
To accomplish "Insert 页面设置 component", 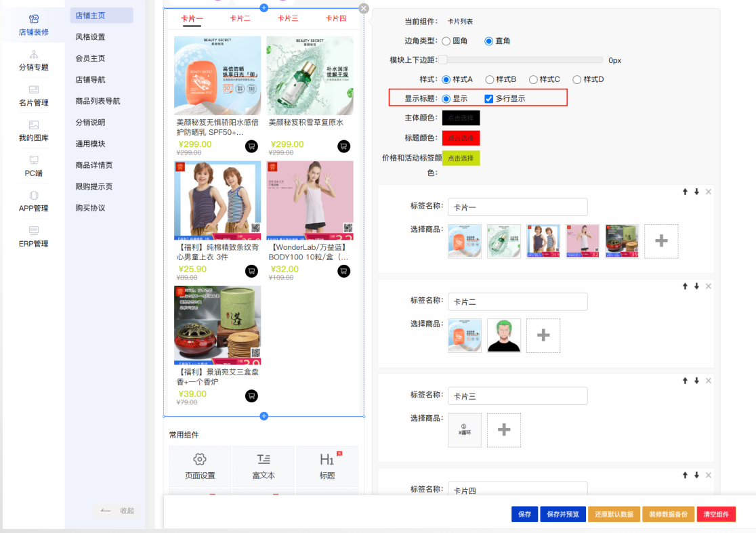I will 200,466.
